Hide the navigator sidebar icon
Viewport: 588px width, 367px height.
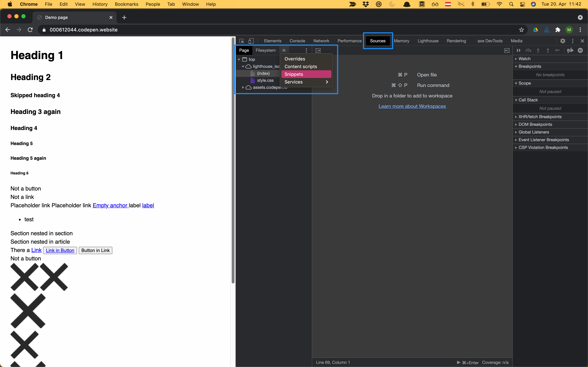(318, 50)
